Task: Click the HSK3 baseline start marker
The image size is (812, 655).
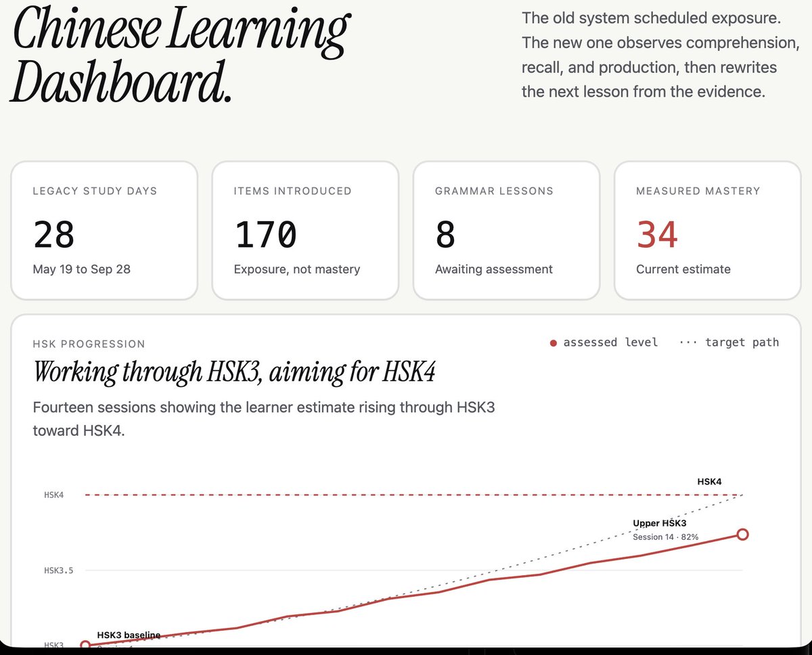Action: pos(85,646)
